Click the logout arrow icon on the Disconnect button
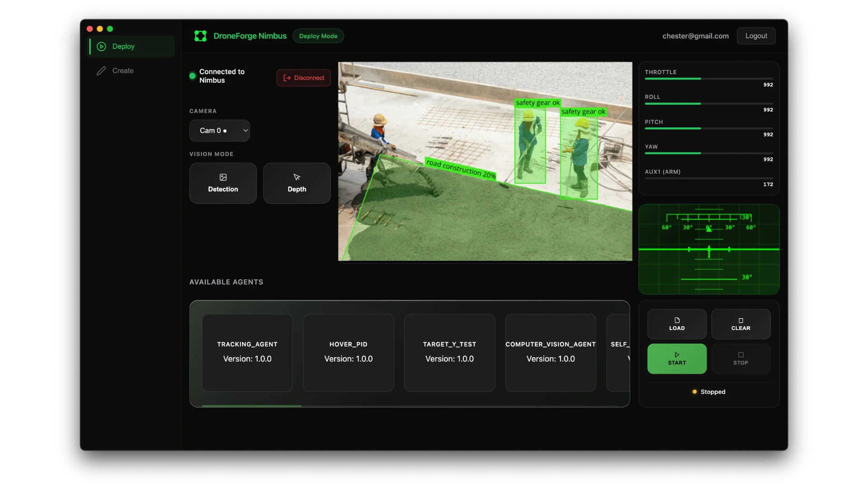Screen dimensions: 868x488 287,78
